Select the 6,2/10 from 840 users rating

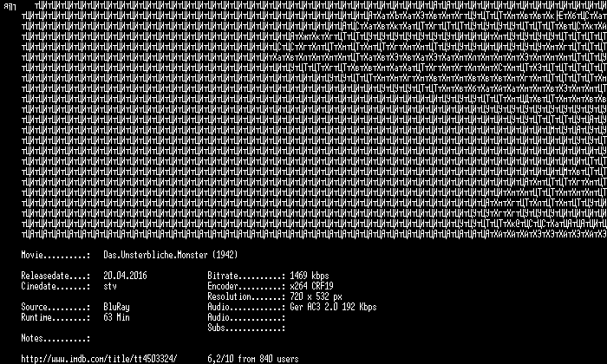coord(253,359)
